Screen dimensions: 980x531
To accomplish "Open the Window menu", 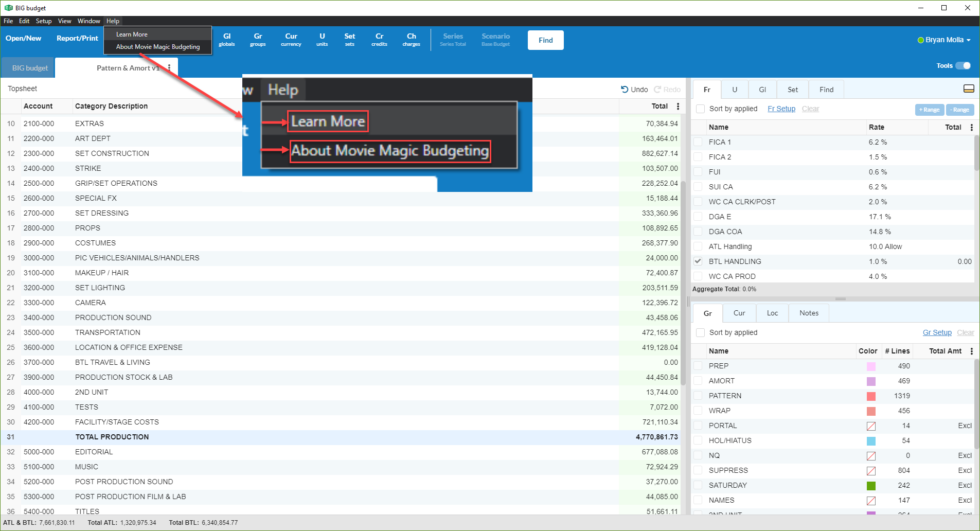I will point(88,21).
